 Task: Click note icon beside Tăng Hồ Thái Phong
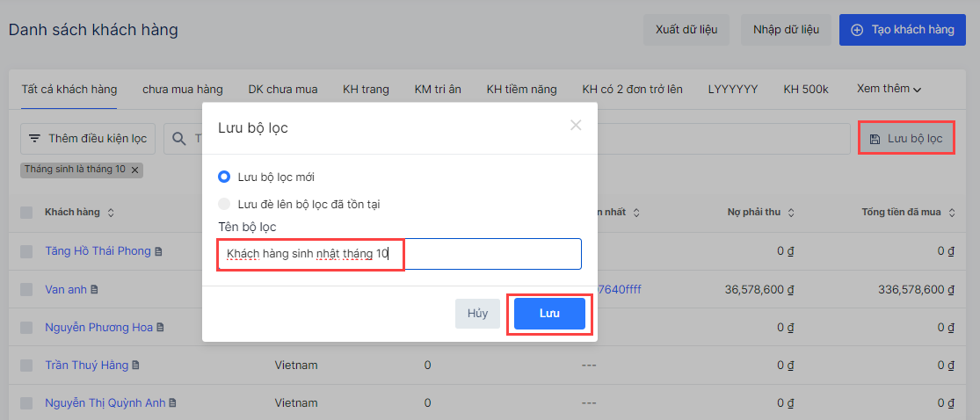tap(158, 252)
